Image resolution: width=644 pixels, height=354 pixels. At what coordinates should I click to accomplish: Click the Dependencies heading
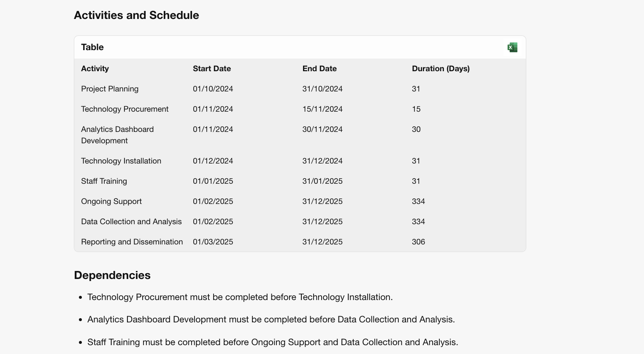tap(112, 275)
